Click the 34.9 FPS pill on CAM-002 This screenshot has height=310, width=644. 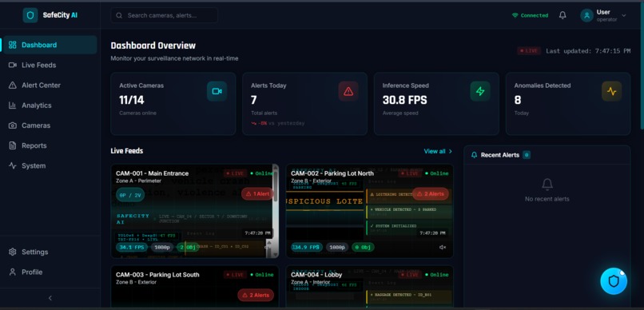307,247
